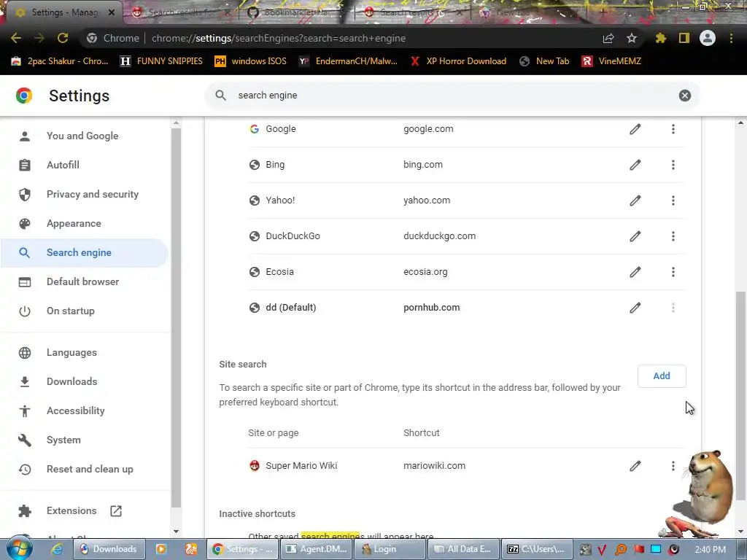Click the sidebar scrollbar down arrow

pyautogui.click(x=177, y=532)
